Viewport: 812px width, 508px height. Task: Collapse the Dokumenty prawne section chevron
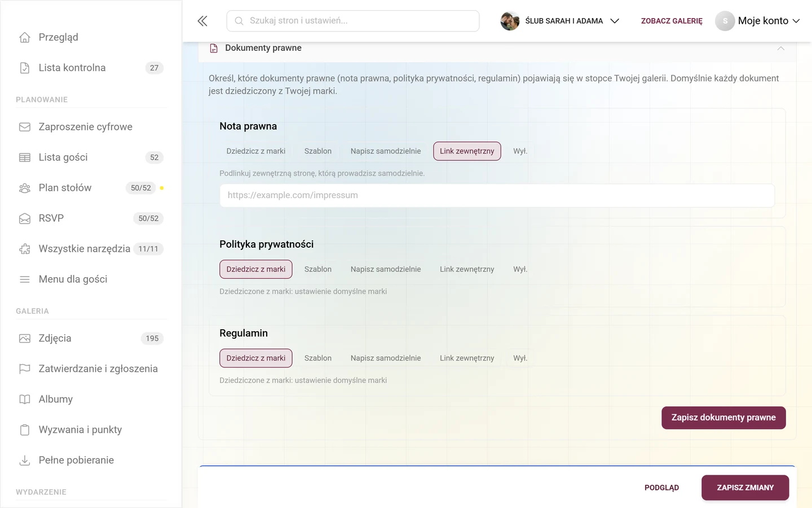pyautogui.click(x=781, y=49)
